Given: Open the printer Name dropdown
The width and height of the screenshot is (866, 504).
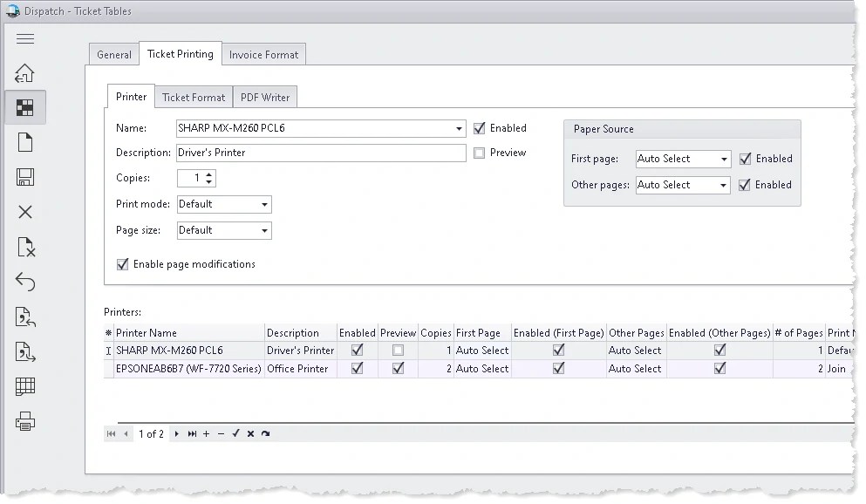Looking at the screenshot, I should [460, 128].
